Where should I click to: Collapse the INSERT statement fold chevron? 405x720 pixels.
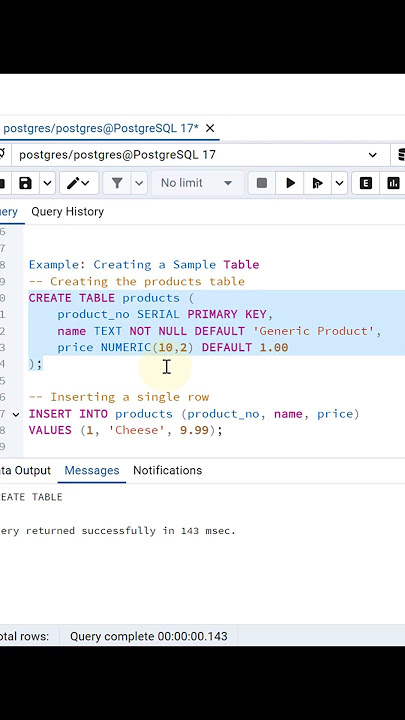[16, 414]
